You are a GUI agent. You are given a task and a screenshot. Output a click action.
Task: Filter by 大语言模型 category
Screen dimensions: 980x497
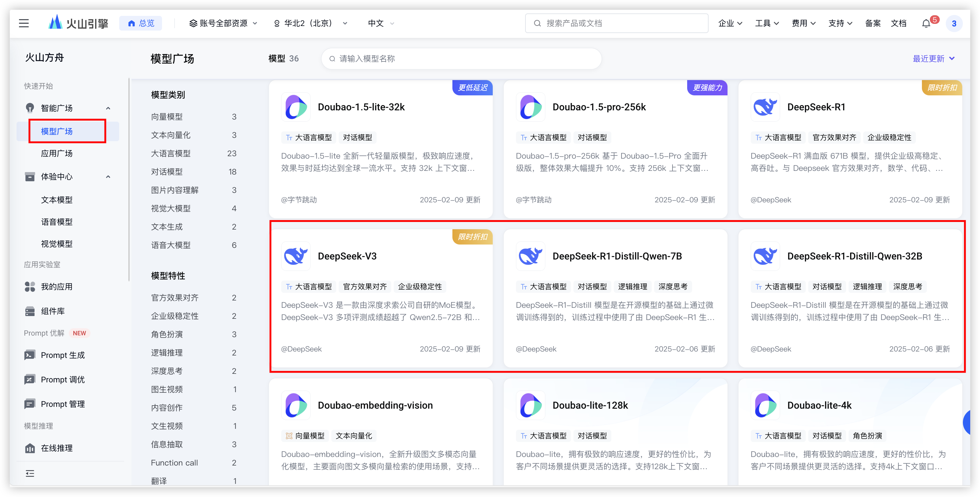tap(171, 153)
